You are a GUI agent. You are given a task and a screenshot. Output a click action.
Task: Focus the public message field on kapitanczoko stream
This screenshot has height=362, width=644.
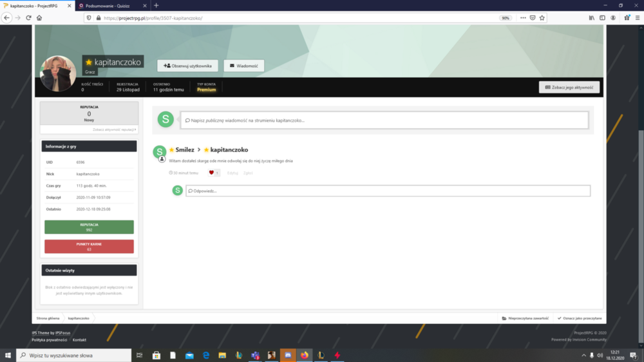tap(384, 120)
